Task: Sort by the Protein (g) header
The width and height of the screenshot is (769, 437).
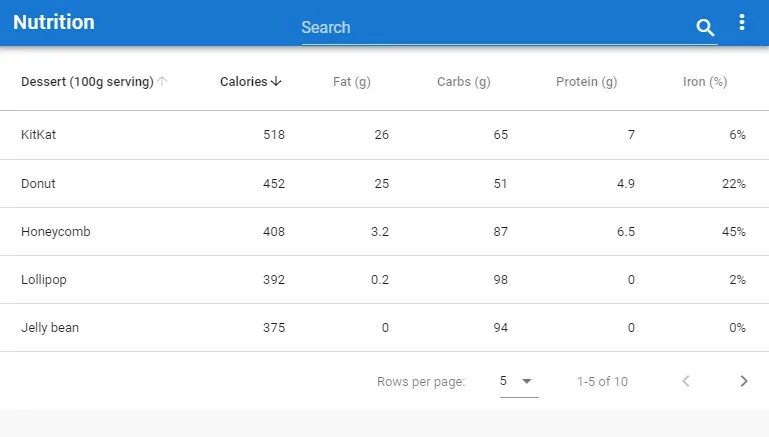Action: (x=586, y=82)
